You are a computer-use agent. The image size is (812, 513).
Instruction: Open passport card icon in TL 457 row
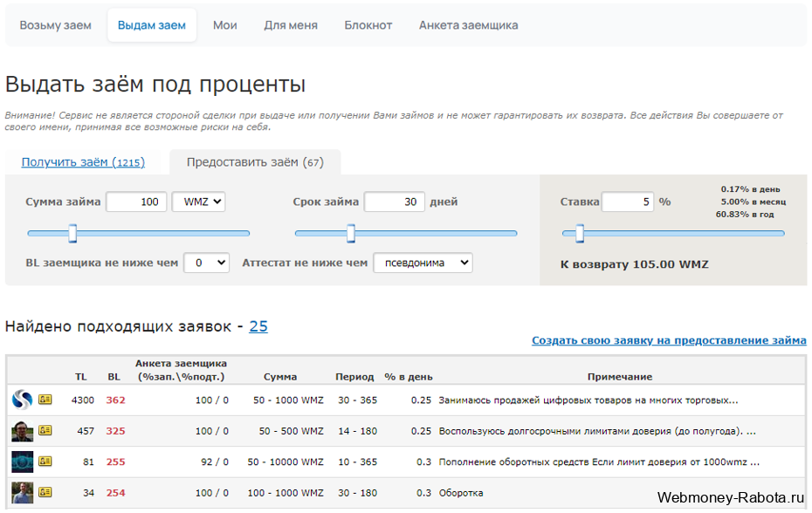45,430
